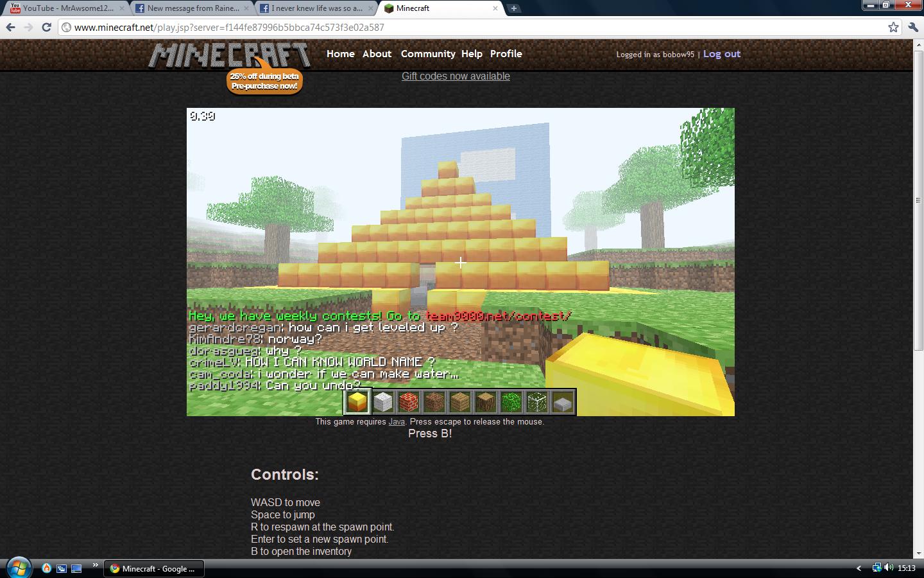Screen dimensions: 924x578
Task: Click 'WASD to move' control line
Action: [286, 502]
